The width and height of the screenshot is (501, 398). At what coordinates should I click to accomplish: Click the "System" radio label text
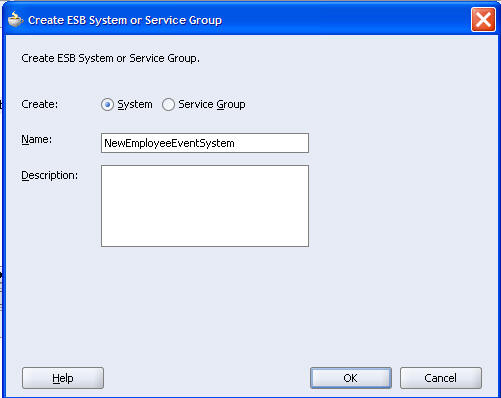pyautogui.click(x=135, y=105)
